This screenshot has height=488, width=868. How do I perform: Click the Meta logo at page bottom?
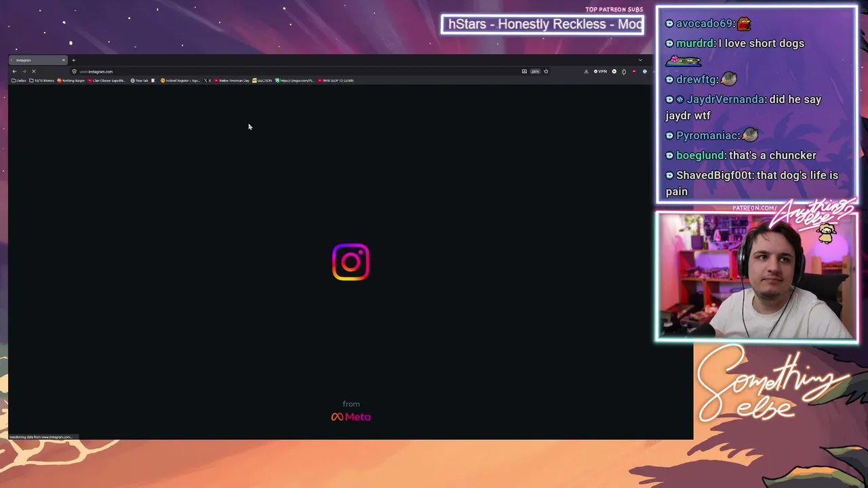pyautogui.click(x=351, y=417)
